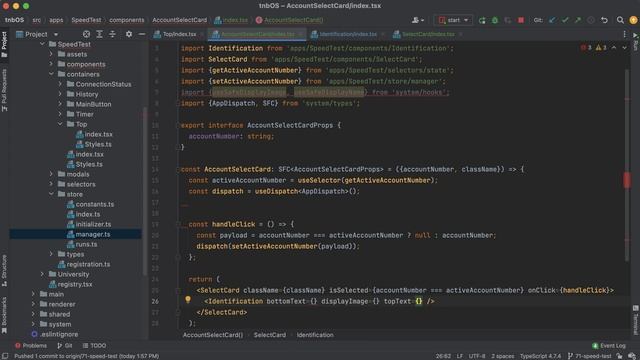
Task: Toggle the Structure side tab
Action: pyautogui.click(x=4, y=270)
